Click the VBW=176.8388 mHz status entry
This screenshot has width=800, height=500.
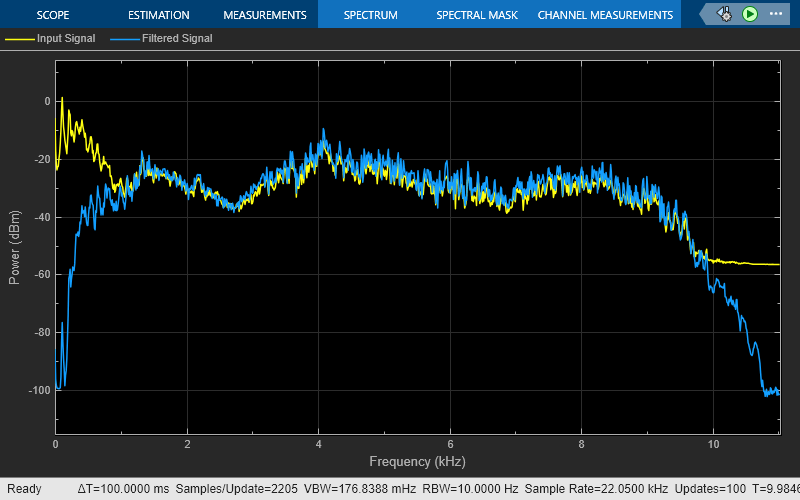[x=360, y=489]
